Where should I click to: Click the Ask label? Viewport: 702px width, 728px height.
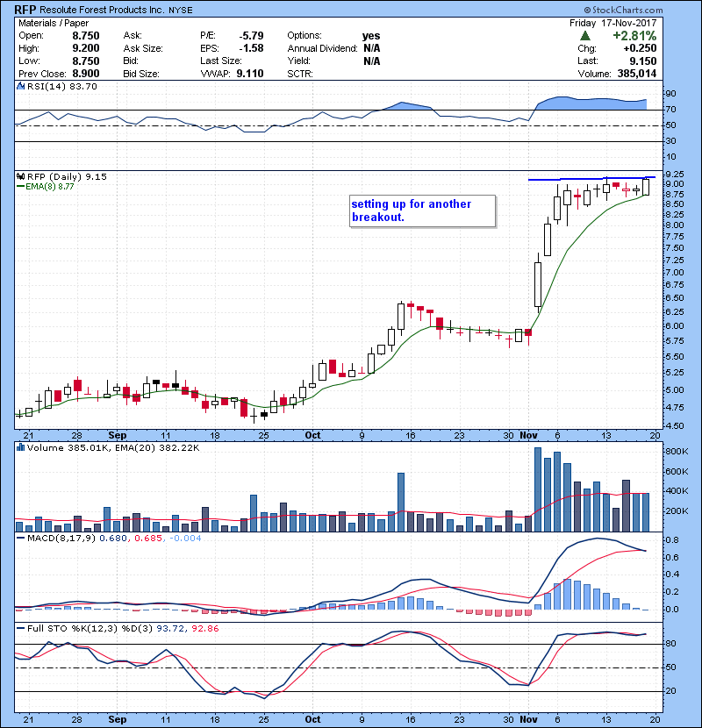pos(133,36)
